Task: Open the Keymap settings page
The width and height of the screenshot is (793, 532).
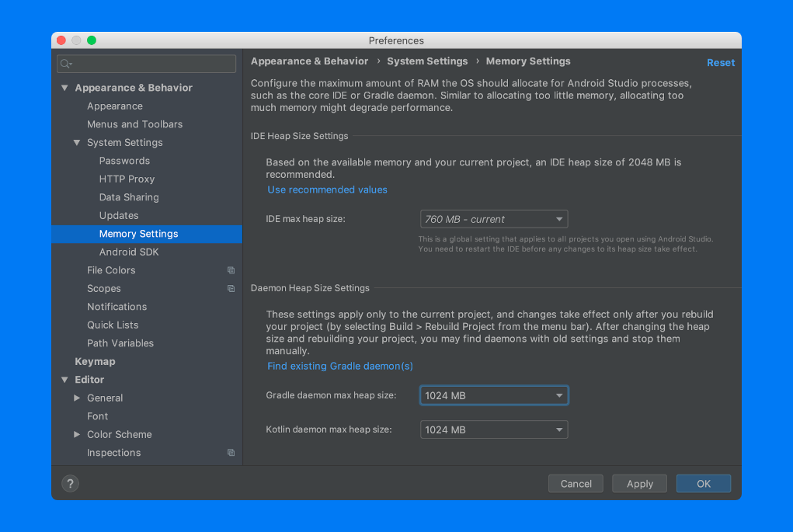Action: point(95,362)
